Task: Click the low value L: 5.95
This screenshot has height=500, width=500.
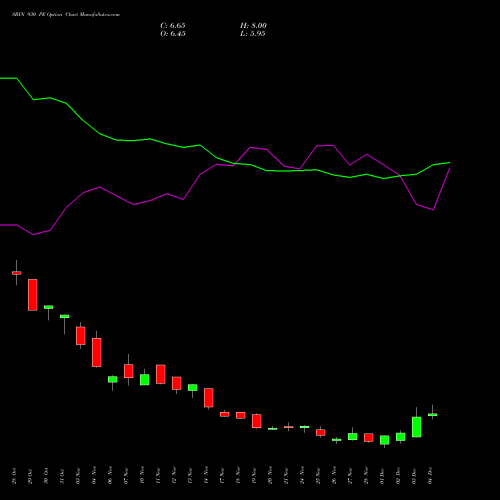Action: click(253, 34)
